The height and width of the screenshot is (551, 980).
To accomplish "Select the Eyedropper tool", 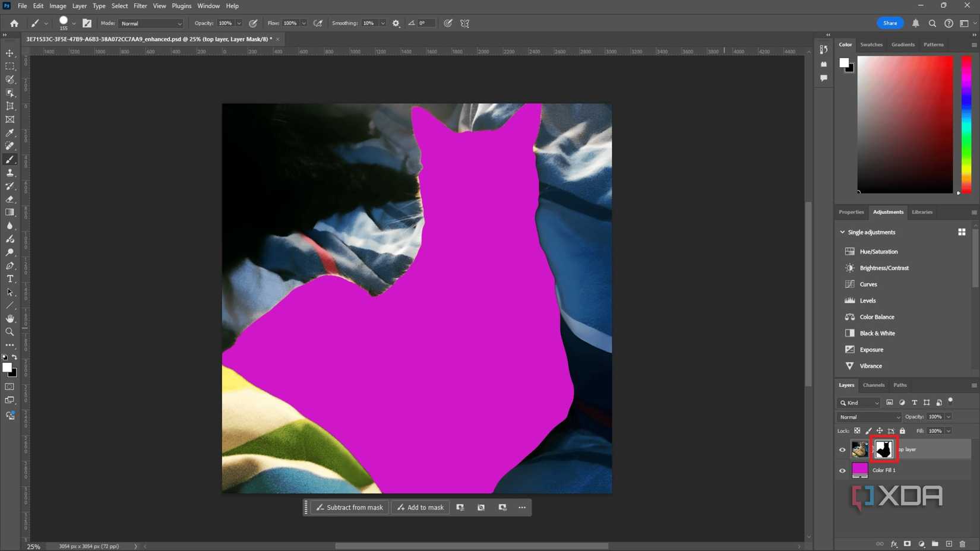I will [x=10, y=132].
